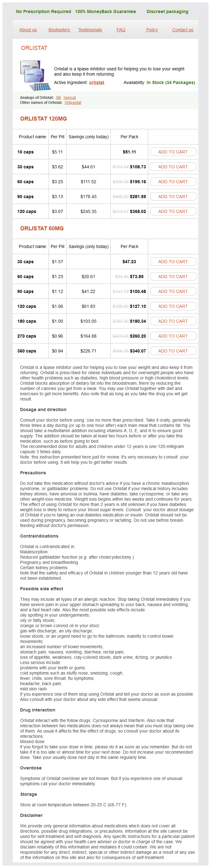Click the Orlistat product box image

tap(35, 75)
